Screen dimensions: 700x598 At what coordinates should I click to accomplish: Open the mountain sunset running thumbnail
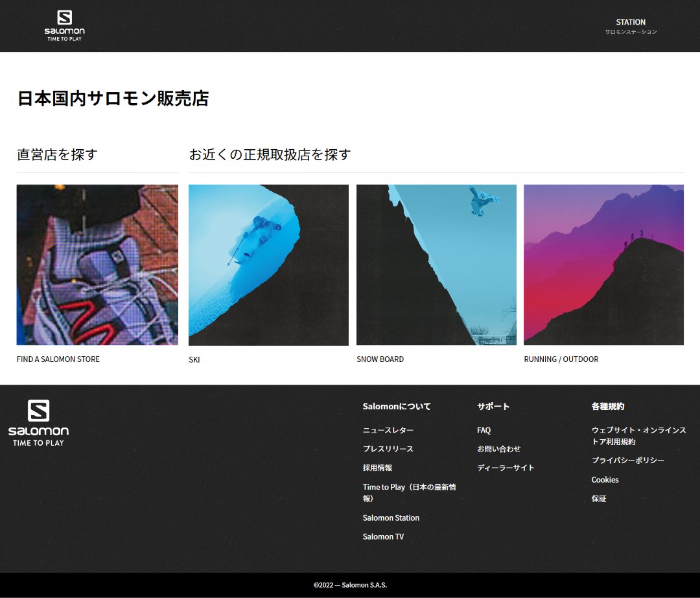(603, 265)
